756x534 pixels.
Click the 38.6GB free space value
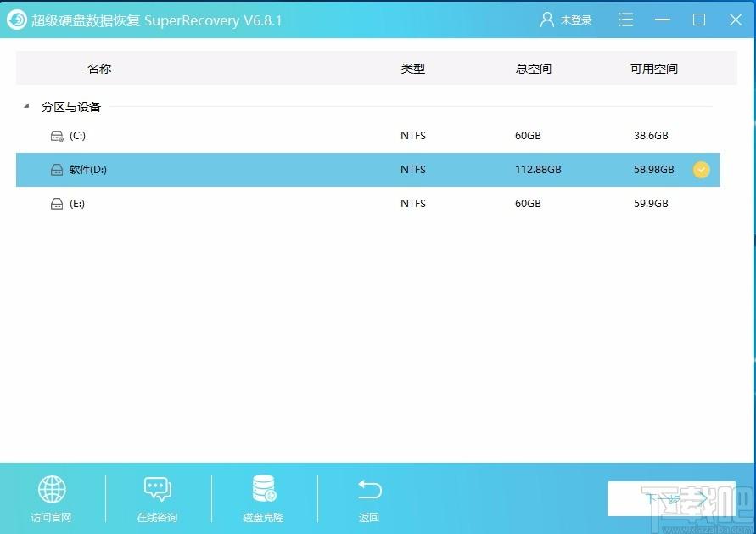tap(651, 136)
